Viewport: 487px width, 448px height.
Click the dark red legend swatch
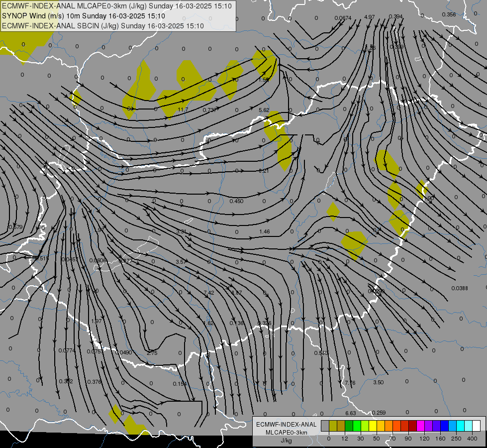412,426
